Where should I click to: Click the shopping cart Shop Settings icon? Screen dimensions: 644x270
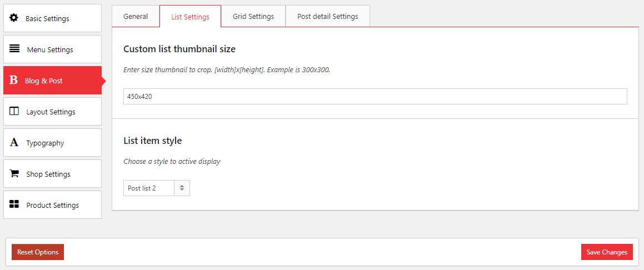click(14, 174)
